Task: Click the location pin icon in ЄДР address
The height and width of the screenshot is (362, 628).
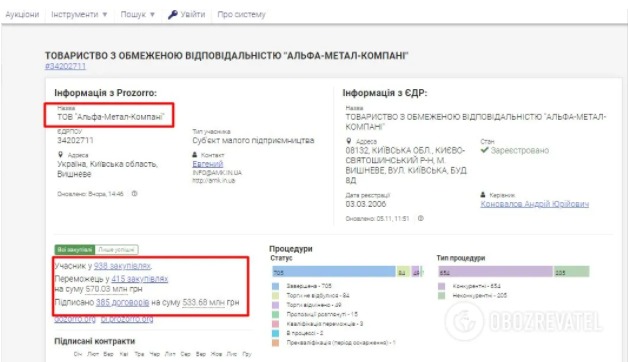Action: (x=349, y=141)
